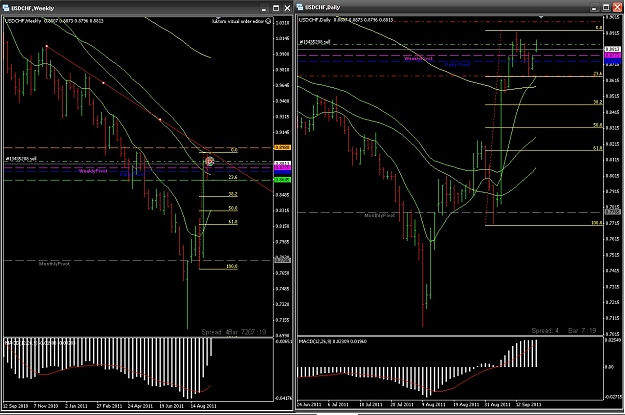625x415 pixels.
Task: Select the sell order label on the Weekly chart
Action: (21, 159)
